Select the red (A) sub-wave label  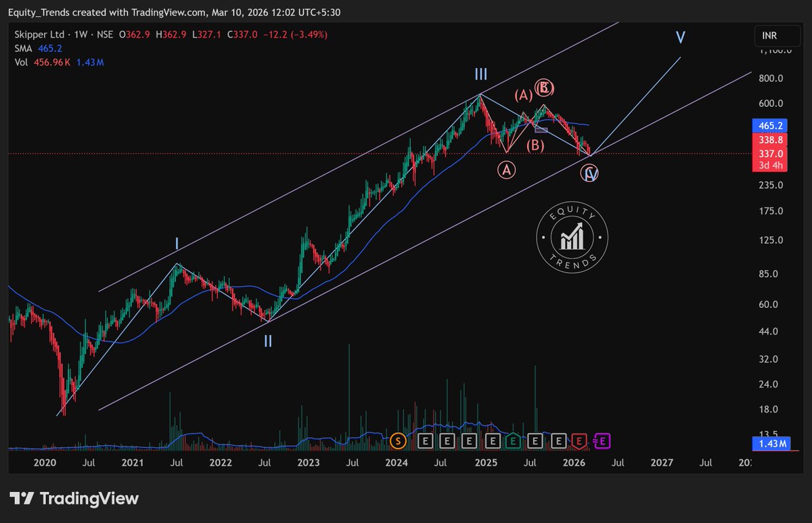pos(524,95)
